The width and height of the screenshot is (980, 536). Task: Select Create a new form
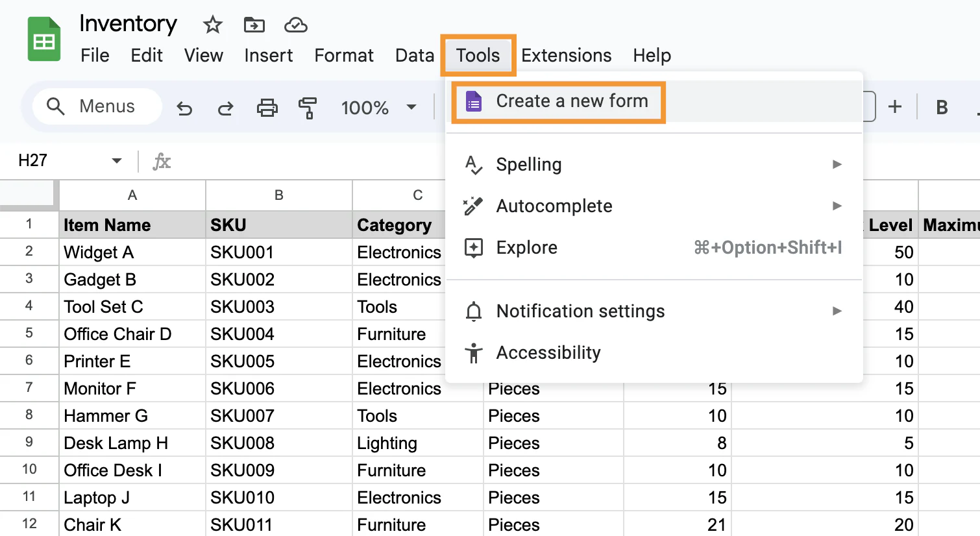pyautogui.click(x=654, y=101)
